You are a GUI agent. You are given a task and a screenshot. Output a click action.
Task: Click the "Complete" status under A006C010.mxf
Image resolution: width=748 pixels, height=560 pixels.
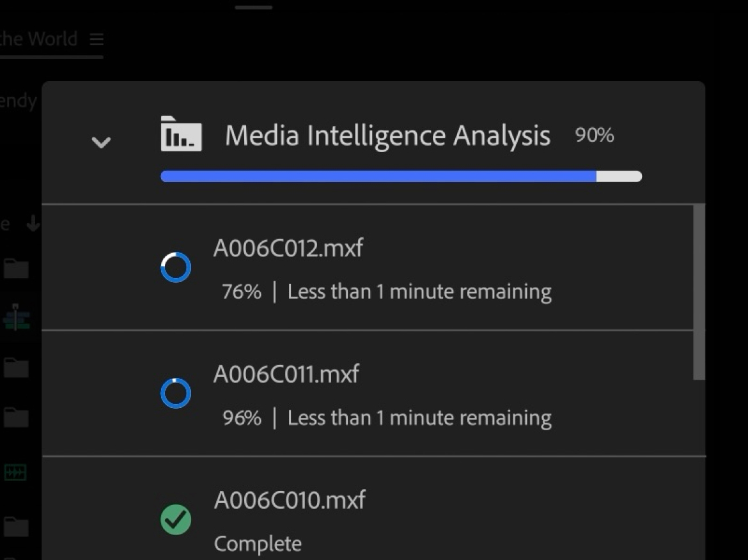click(x=258, y=544)
